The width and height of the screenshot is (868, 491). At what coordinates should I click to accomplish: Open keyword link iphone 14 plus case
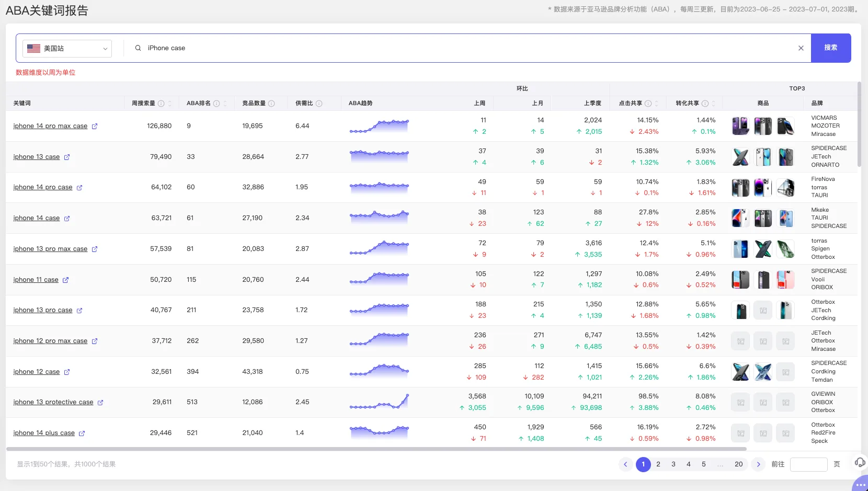pos(44,433)
